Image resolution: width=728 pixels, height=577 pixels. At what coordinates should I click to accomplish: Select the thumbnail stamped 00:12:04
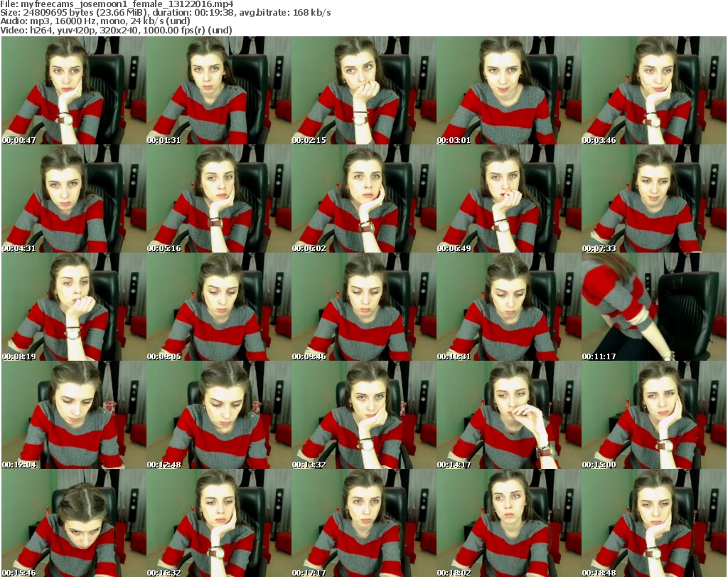coord(74,415)
